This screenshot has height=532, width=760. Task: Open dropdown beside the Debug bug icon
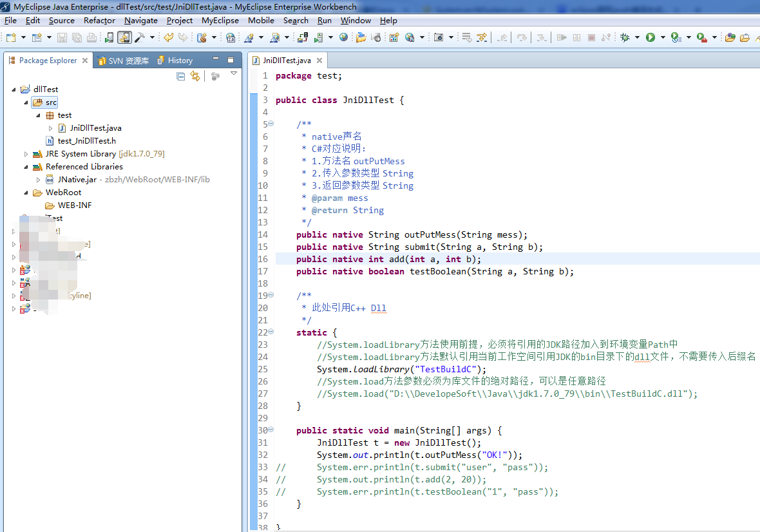(637, 37)
